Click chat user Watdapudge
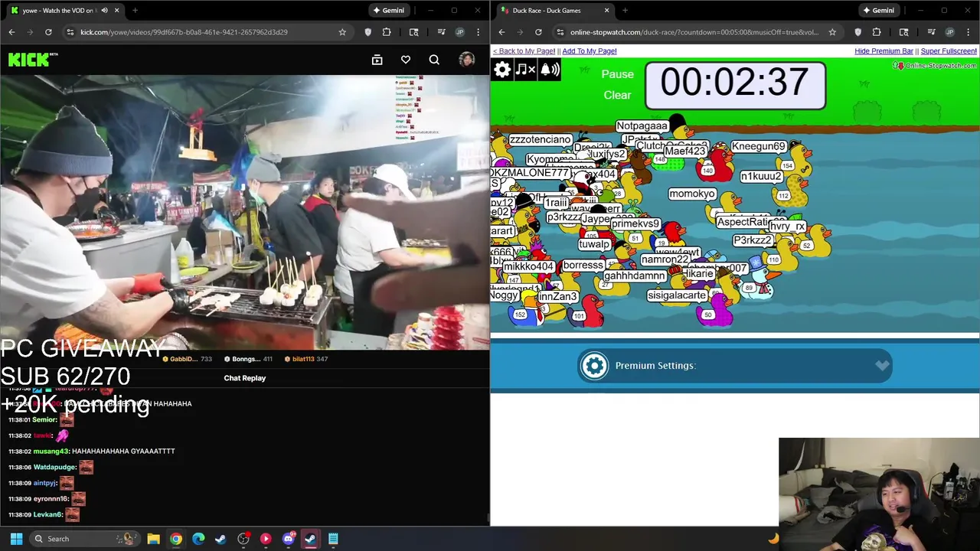Screen dimensions: 980x551 (x=54, y=467)
